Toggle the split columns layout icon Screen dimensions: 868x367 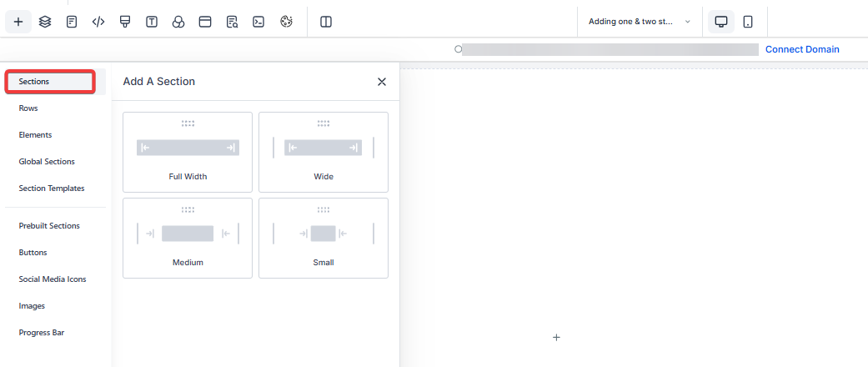[326, 22]
